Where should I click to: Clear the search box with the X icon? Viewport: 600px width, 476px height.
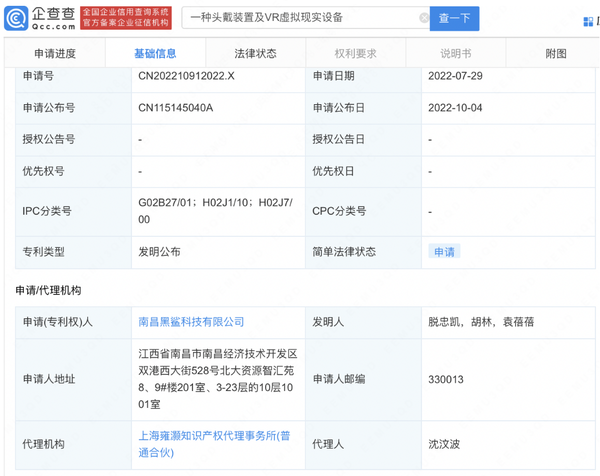click(424, 18)
